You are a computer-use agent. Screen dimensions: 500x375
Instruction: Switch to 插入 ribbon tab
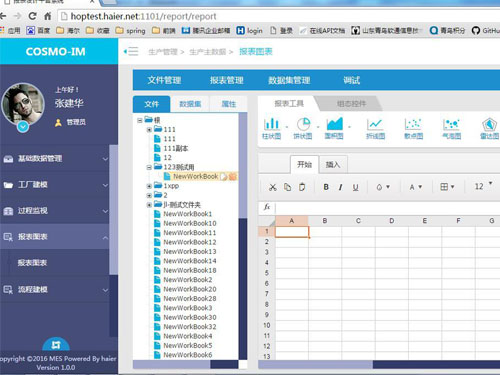click(x=333, y=165)
